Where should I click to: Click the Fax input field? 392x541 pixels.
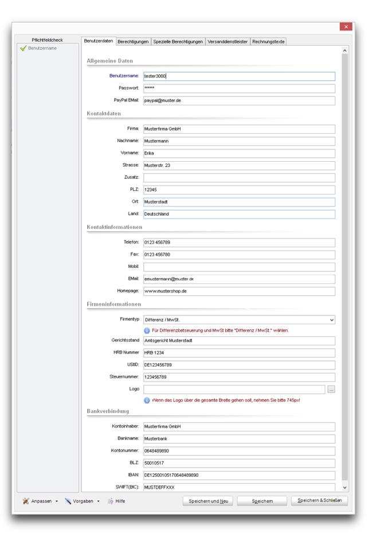coord(239,255)
